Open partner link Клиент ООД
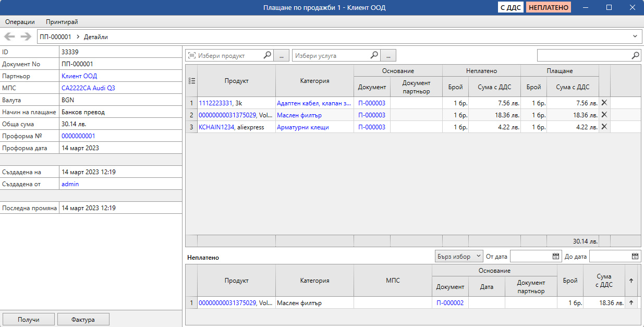This screenshot has height=327, width=644. (x=79, y=76)
